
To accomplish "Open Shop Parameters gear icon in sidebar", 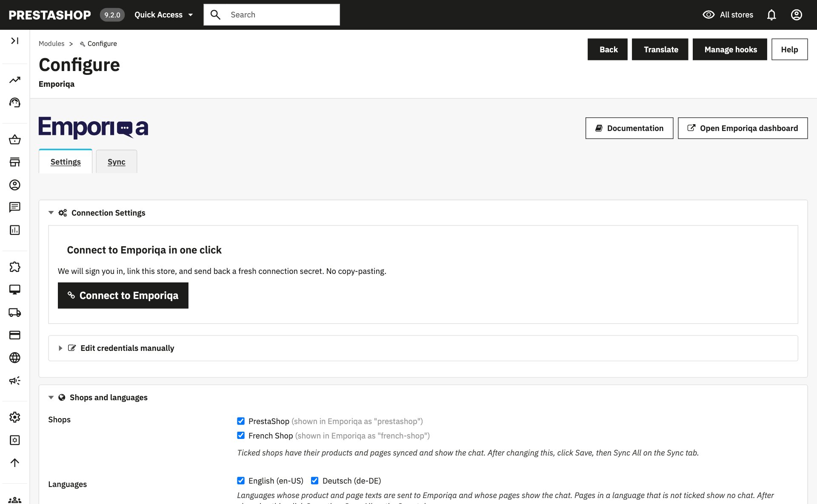I will [15, 417].
